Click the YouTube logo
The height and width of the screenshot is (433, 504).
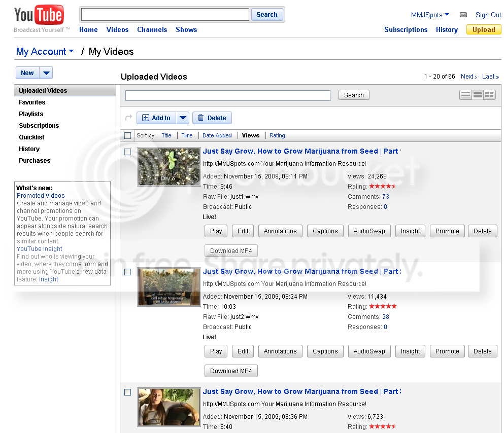39,15
